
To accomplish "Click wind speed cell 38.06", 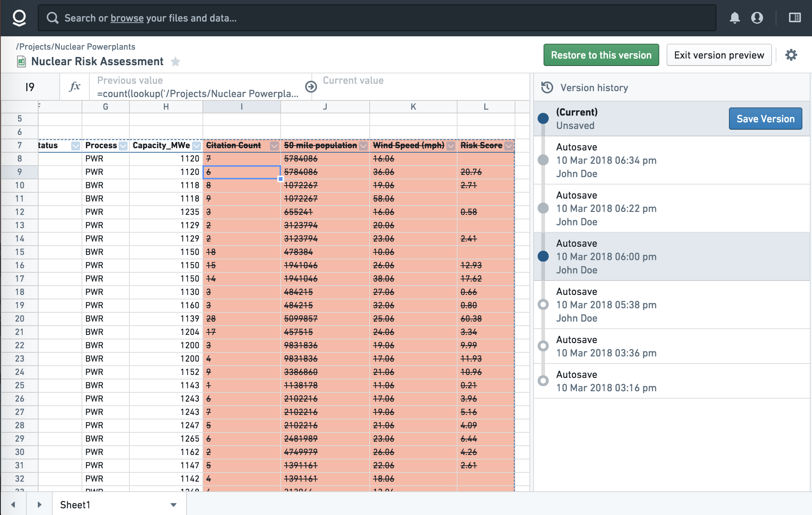I will pos(413,279).
